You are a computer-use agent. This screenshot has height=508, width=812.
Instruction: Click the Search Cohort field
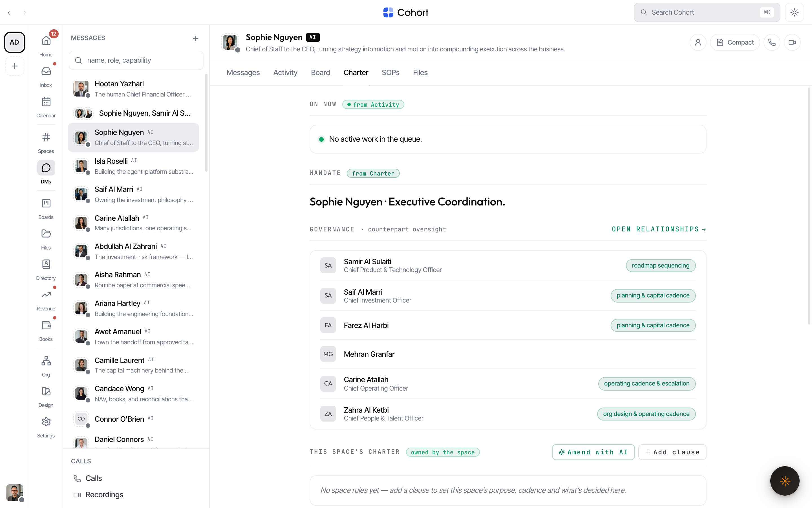tap(707, 12)
